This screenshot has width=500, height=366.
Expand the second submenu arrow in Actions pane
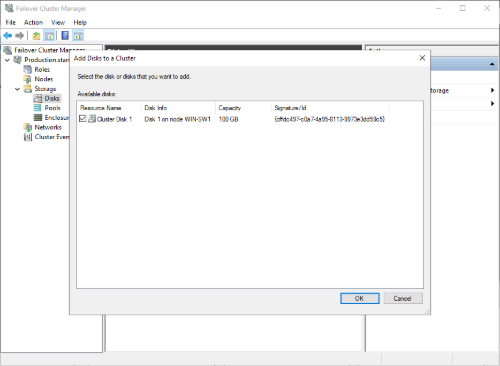click(x=492, y=104)
